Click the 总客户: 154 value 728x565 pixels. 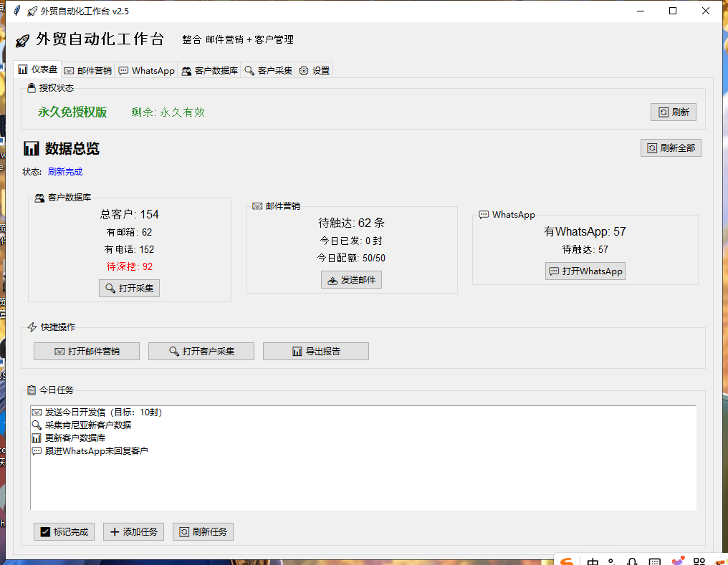(130, 214)
